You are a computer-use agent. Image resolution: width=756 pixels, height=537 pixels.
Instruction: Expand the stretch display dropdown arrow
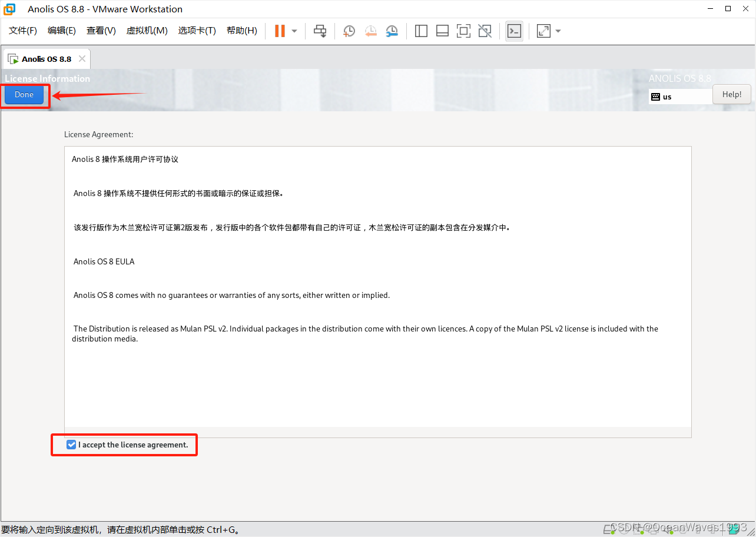558,31
